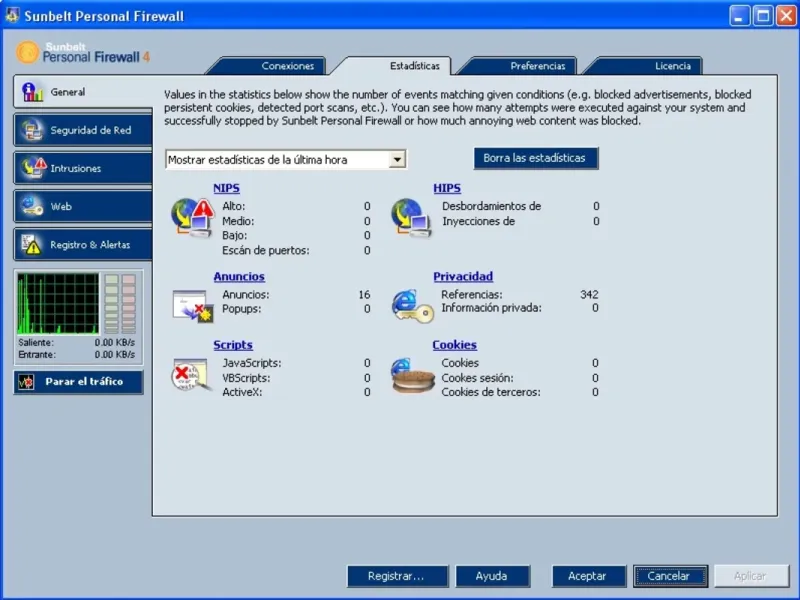Click the 'ActiveX:' label
The width and height of the screenshot is (800, 600).
click(242, 392)
